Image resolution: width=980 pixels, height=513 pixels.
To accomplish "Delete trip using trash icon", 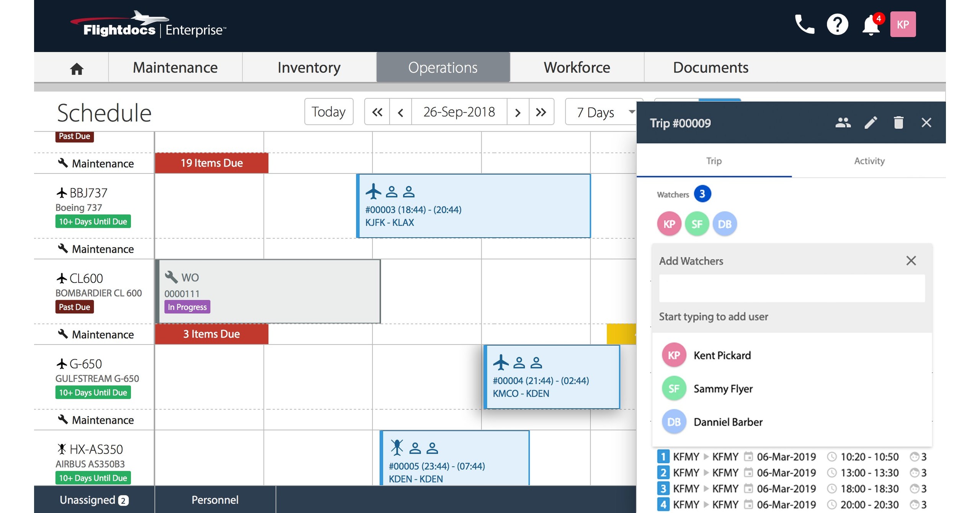I will 898,123.
